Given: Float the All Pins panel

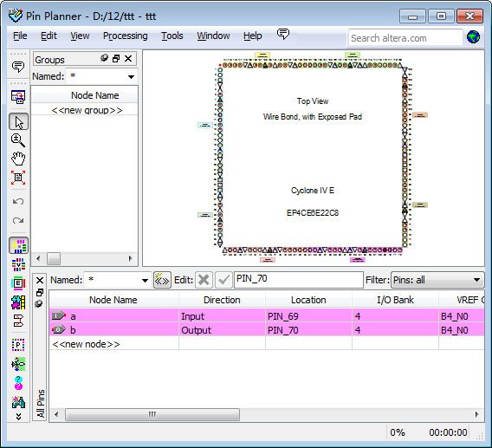Looking at the screenshot, I should (x=40, y=292).
